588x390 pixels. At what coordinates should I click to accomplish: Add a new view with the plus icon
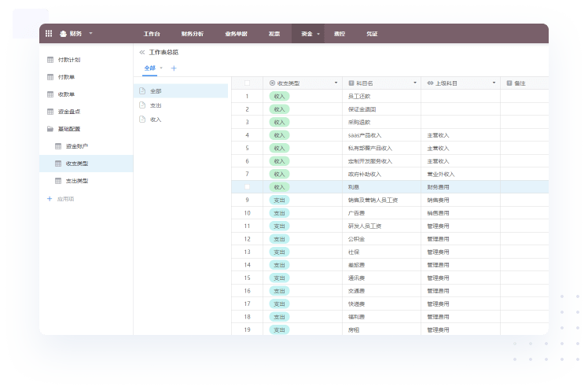pos(174,68)
